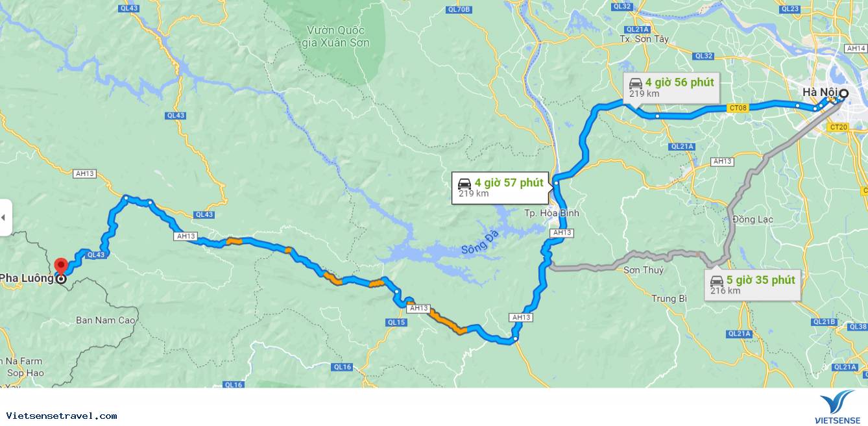The image size is (868, 426).
Task: Click the QL70B road shield
Action: [x=459, y=9]
